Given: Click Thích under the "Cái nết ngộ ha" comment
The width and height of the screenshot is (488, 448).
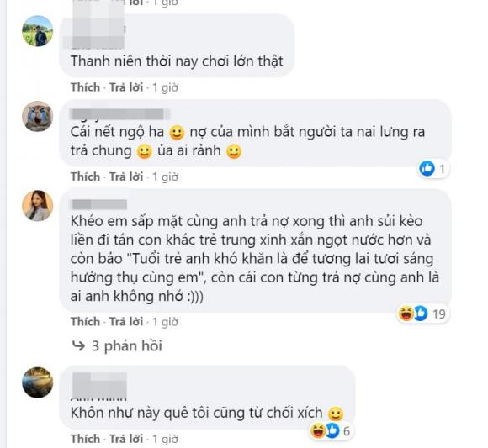Looking at the screenshot, I should pos(85,177).
